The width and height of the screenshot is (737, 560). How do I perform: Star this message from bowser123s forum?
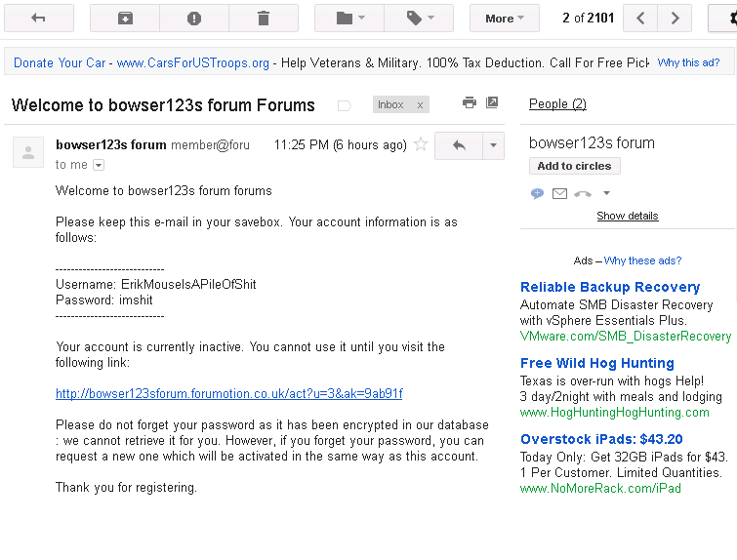[421, 144]
